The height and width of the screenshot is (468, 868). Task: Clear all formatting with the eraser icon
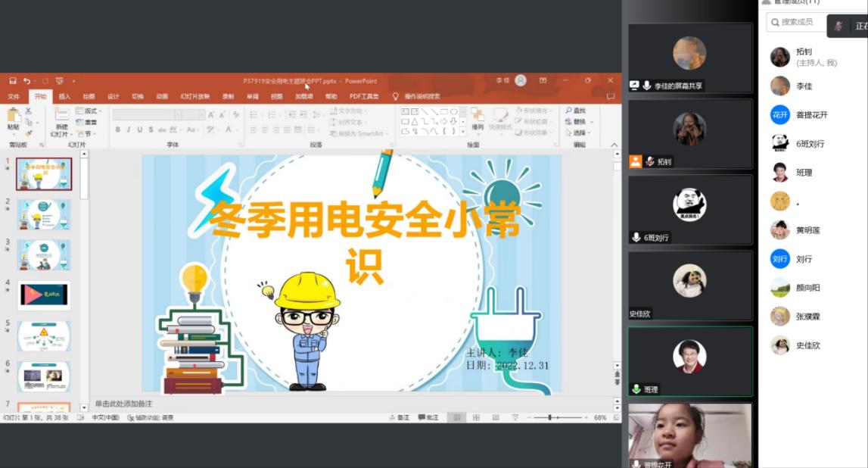236,114
